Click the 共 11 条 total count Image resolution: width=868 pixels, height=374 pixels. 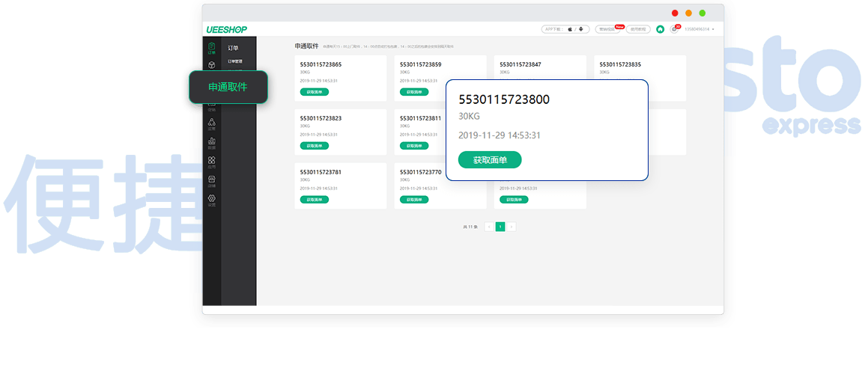pos(470,227)
